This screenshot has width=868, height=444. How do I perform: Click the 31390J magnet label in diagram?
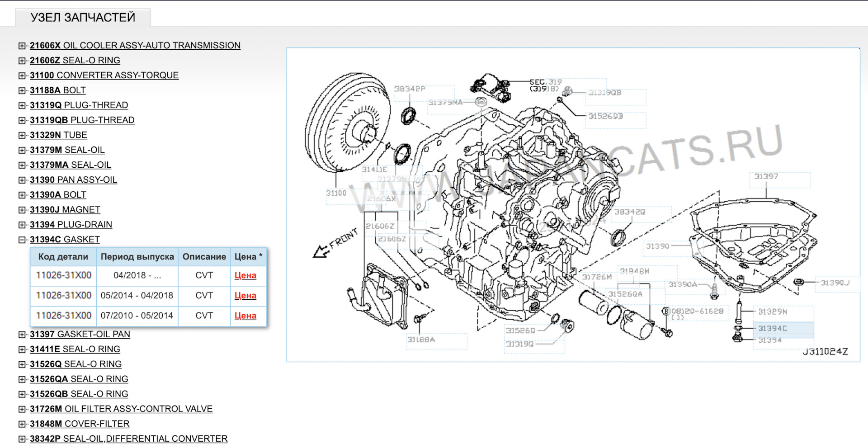pyautogui.click(x=835, y=283)
